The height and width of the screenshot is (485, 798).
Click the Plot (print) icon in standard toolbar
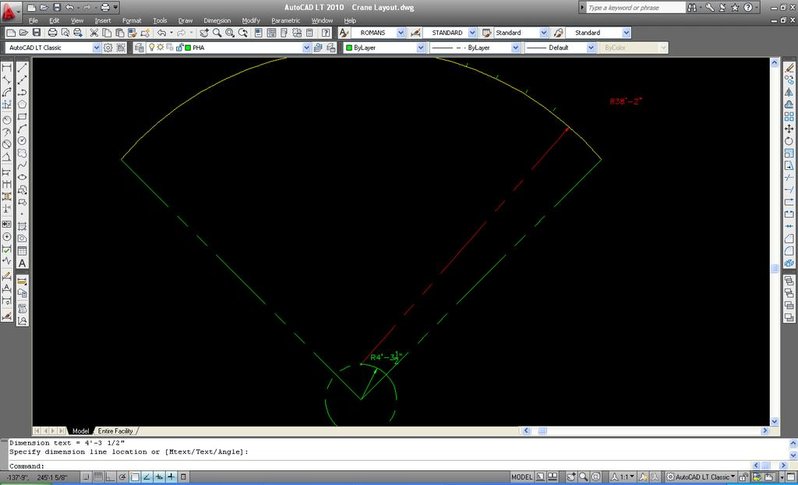click(52, 33)
